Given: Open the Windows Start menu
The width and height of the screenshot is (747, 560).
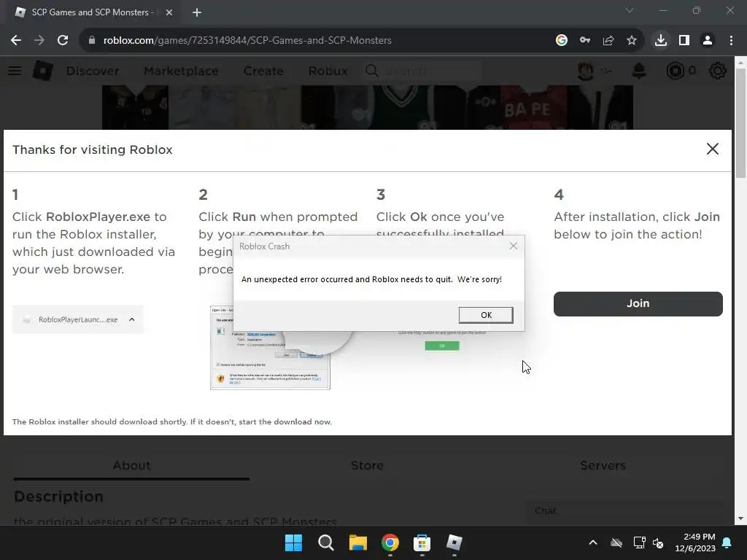Looking at the screenshot, I should (293, 542).
